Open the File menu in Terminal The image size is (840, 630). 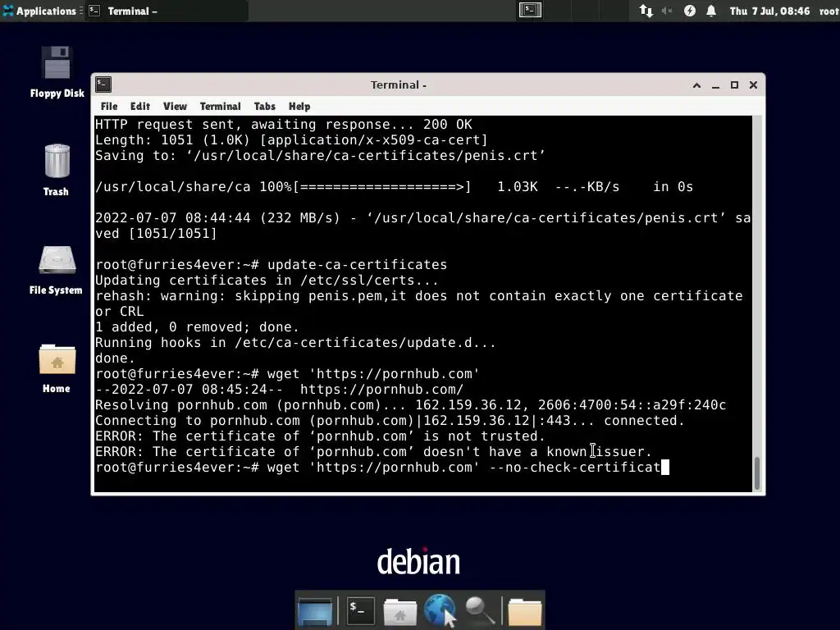pos(109,106)
